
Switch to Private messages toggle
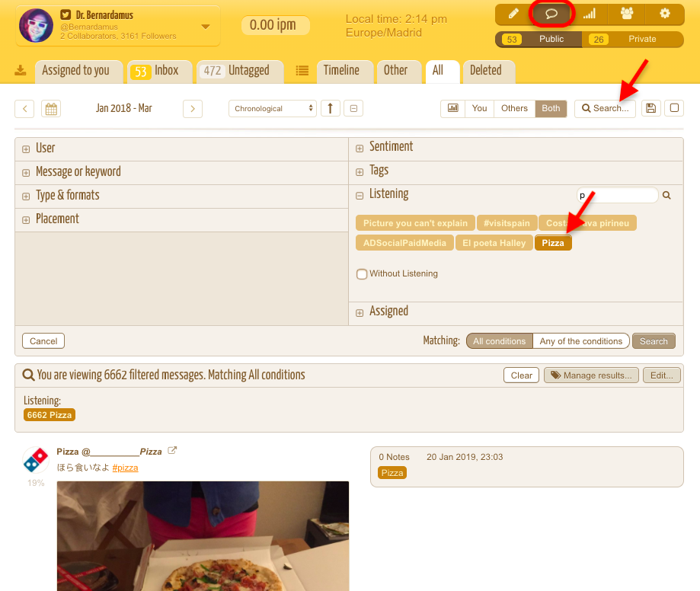(632, 40)
